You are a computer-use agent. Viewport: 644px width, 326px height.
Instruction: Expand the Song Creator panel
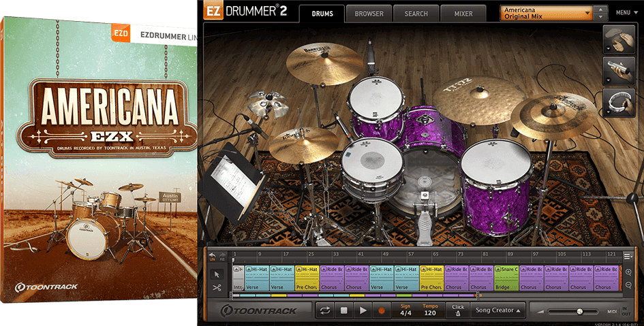497,310
